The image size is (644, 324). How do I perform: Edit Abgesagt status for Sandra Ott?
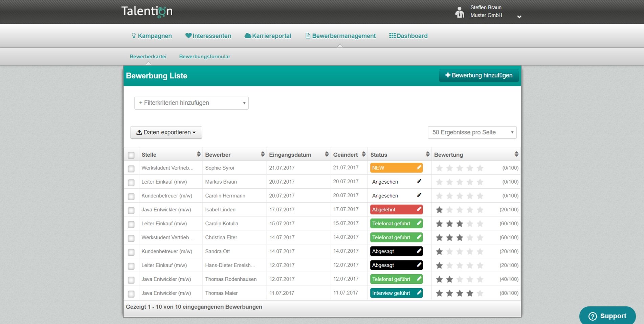[419, 251]
